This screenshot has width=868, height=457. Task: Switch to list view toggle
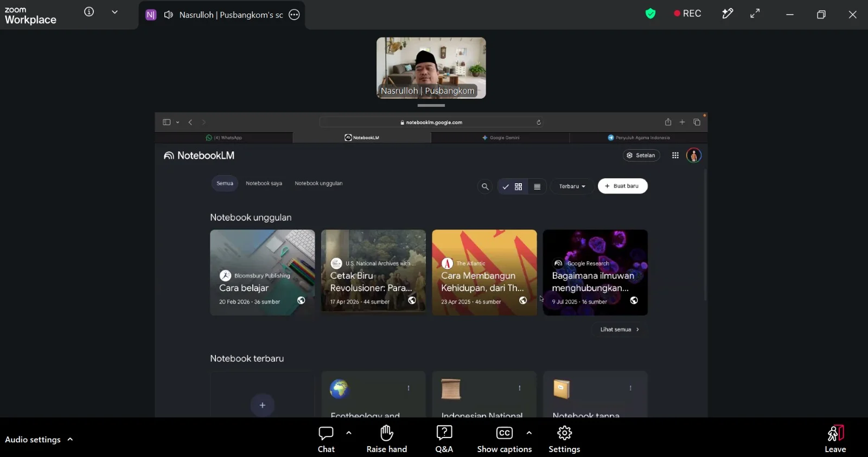pyautogui.click(x=537, y=186)
